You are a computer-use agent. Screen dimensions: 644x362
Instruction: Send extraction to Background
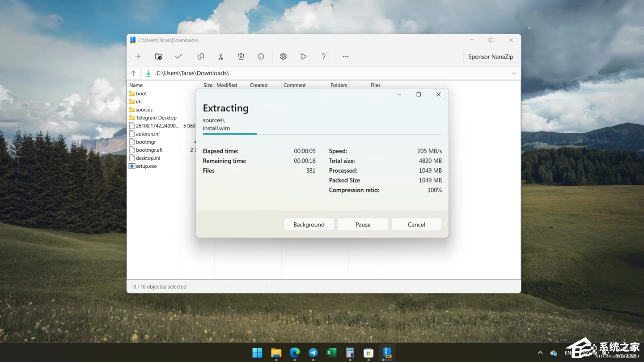coord(309,225)
